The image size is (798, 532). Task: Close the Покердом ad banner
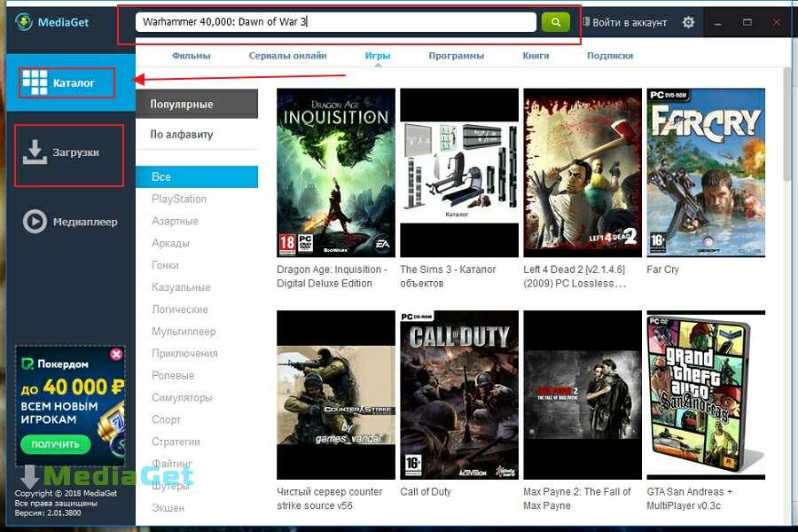coord(116,354)
